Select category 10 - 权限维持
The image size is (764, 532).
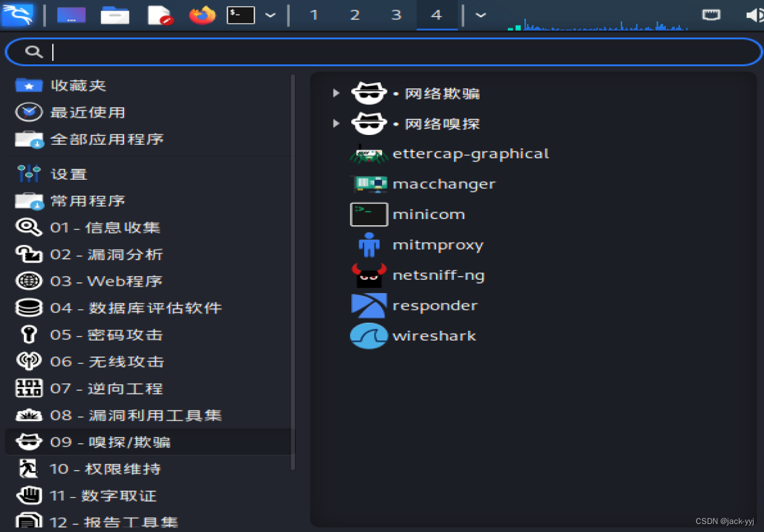147,469
